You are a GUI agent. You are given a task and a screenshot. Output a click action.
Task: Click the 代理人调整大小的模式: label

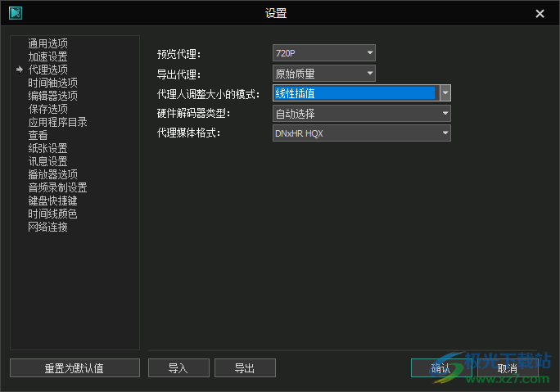208,94
